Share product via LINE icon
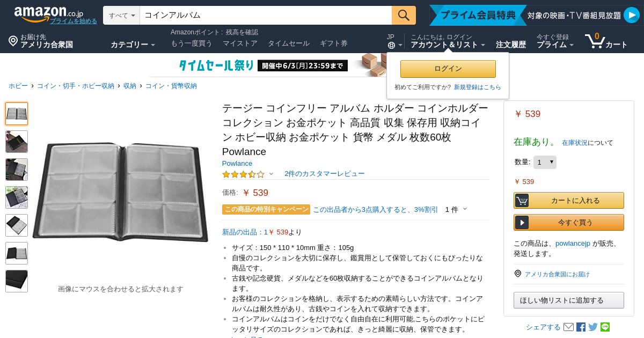This screenshot has width=644, height=338. tap(605, 327)
